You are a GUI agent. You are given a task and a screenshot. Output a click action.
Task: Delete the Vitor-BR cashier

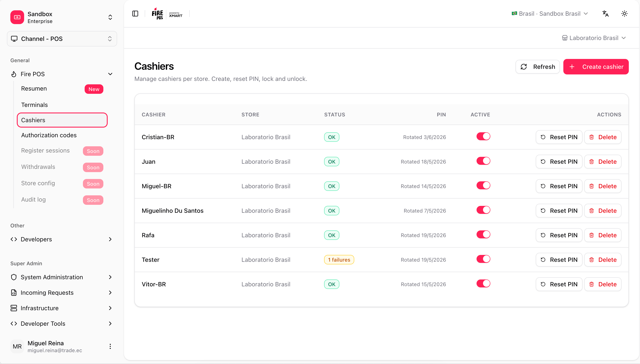pyautogui.click(x=603, y=284)
